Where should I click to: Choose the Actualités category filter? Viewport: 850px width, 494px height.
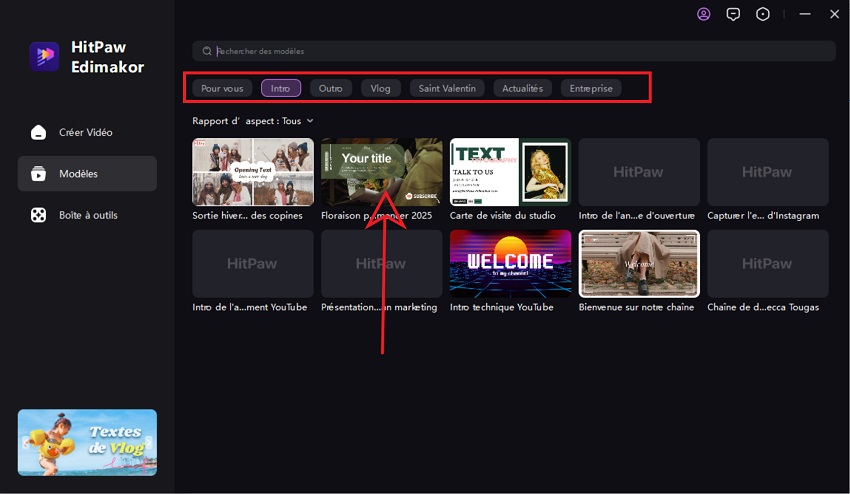coord(523,88)
